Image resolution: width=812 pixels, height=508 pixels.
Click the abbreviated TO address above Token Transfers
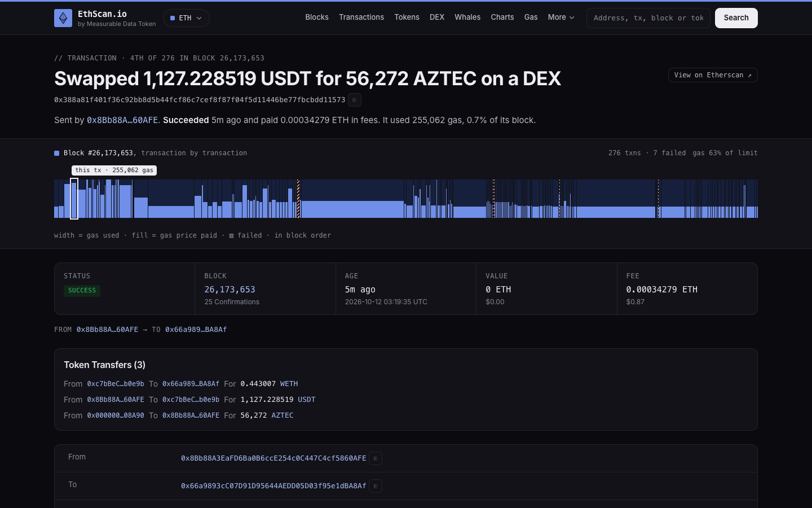coord(196,330)
